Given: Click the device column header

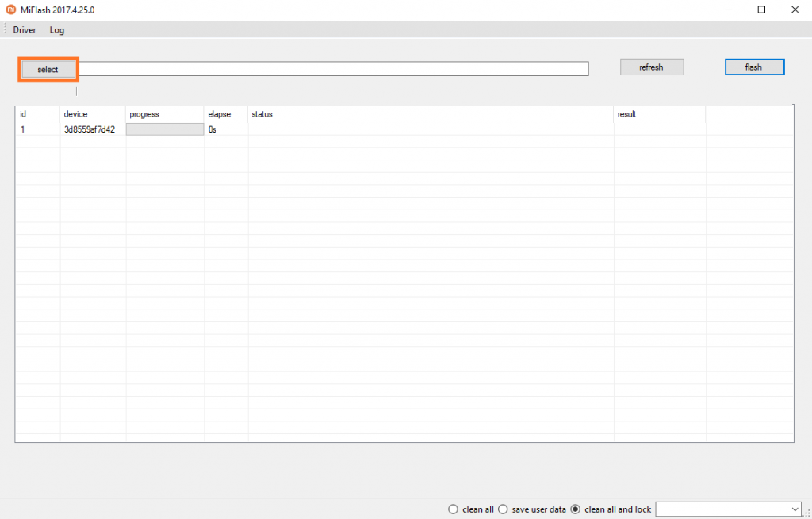Looking at the screenshot, I should 94,114.
